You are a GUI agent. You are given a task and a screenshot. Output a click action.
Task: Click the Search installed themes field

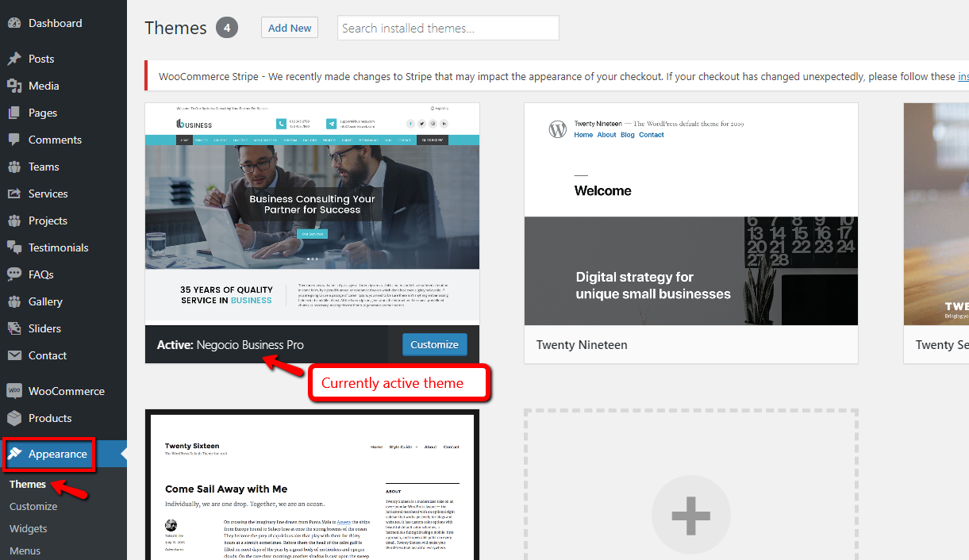coord(448,28)
